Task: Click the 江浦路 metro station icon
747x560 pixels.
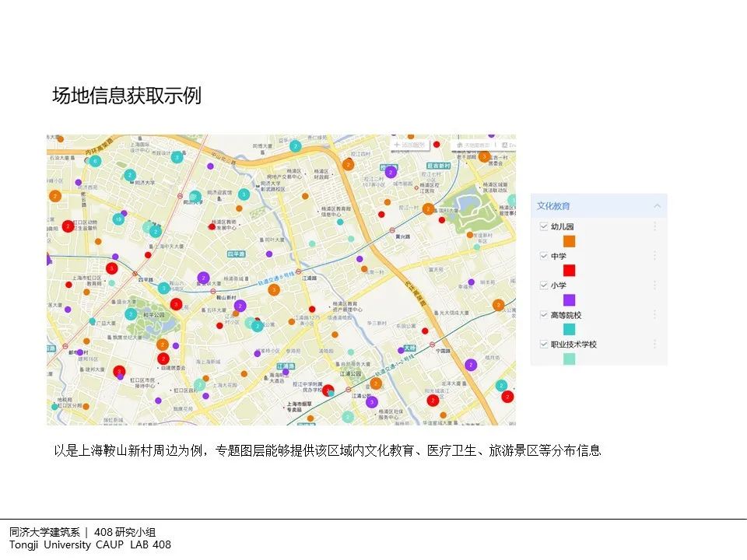Action: tap(298, 271)
